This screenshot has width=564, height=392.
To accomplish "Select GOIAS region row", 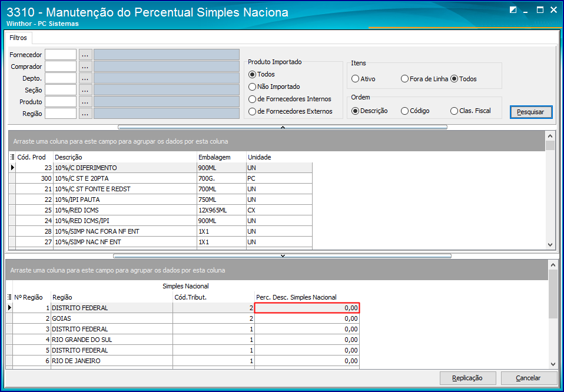I will [183, 318].
